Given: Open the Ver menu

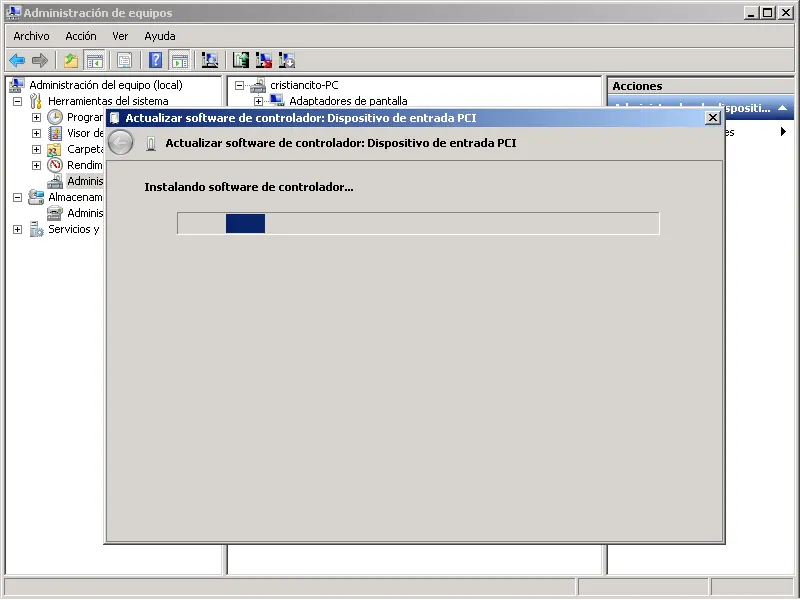Looking at the screenshot, I should pos(120,36).
